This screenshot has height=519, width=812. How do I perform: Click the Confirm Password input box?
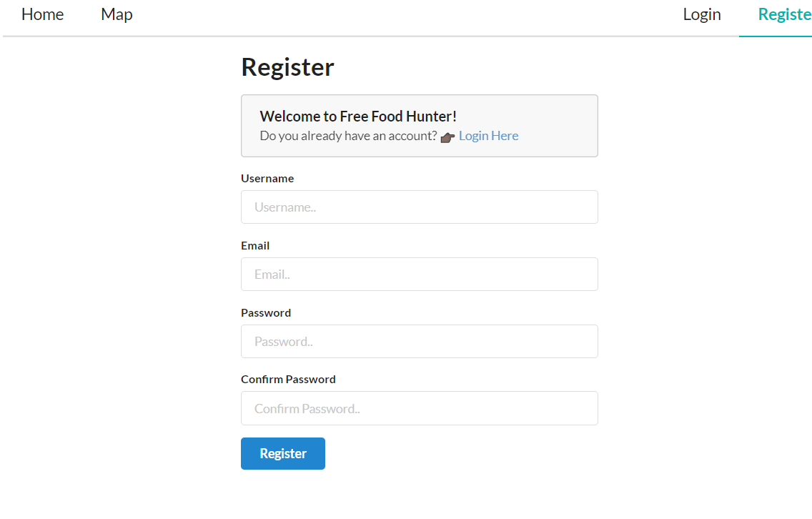(x=420, y=408)
